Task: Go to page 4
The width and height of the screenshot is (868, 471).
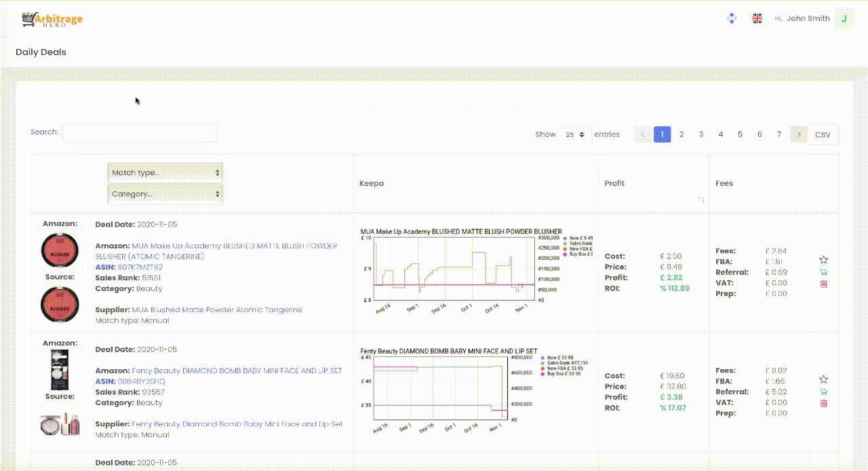Action: click(721, 134)
